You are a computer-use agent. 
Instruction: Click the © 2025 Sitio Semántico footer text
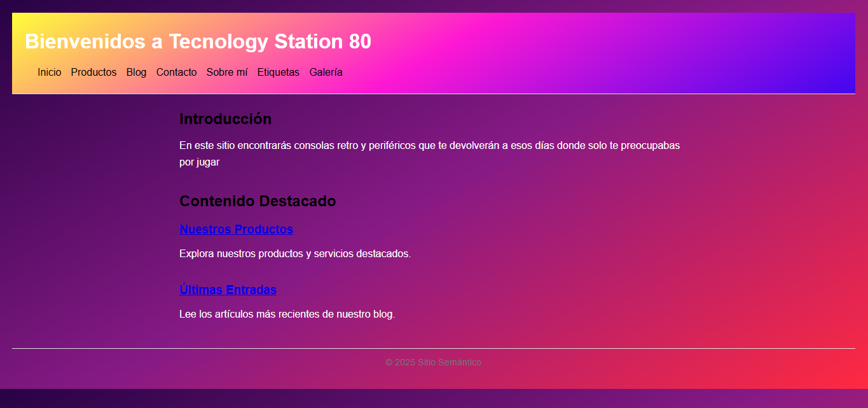click(433, 363)
